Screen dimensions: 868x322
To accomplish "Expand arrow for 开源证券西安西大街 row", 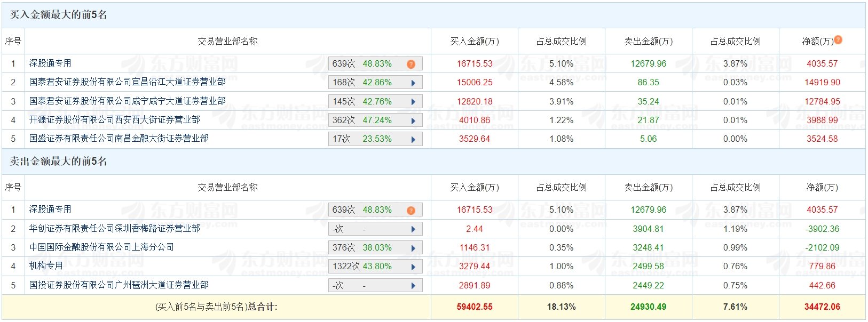I will (413, 121).
